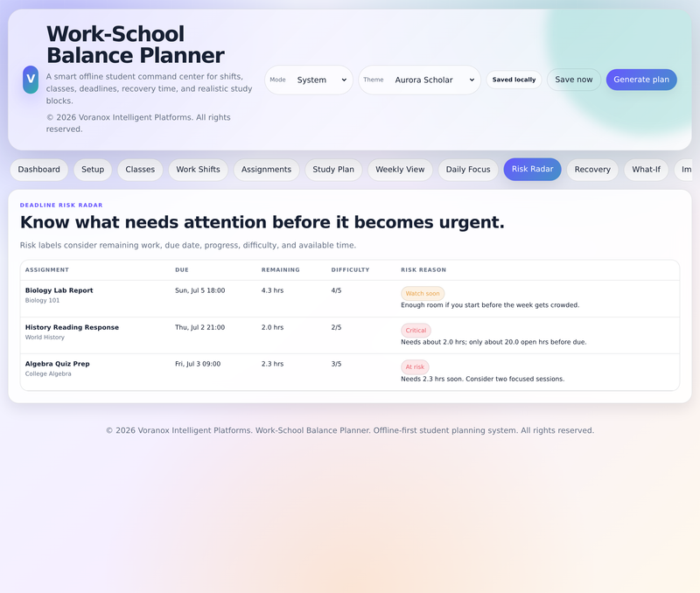Click the DEADLINE RISK RADAR label
700x593 pixels.
(x=61, y=206)
